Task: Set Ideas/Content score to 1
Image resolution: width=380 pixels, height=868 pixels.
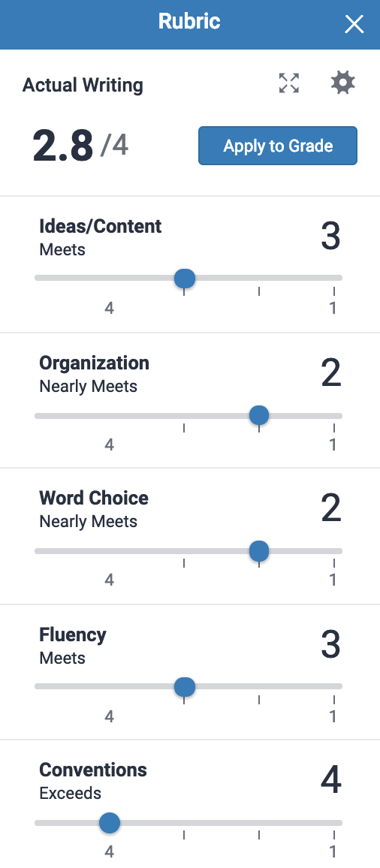Action: click(x=333, y=308)
